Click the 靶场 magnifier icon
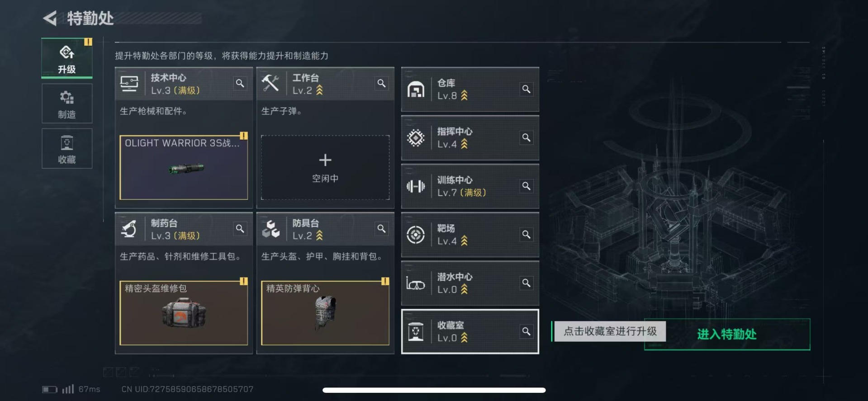Image resolution: width=868 pixels, height=401 pixels. pyautogui.click(x=526, y=234)
